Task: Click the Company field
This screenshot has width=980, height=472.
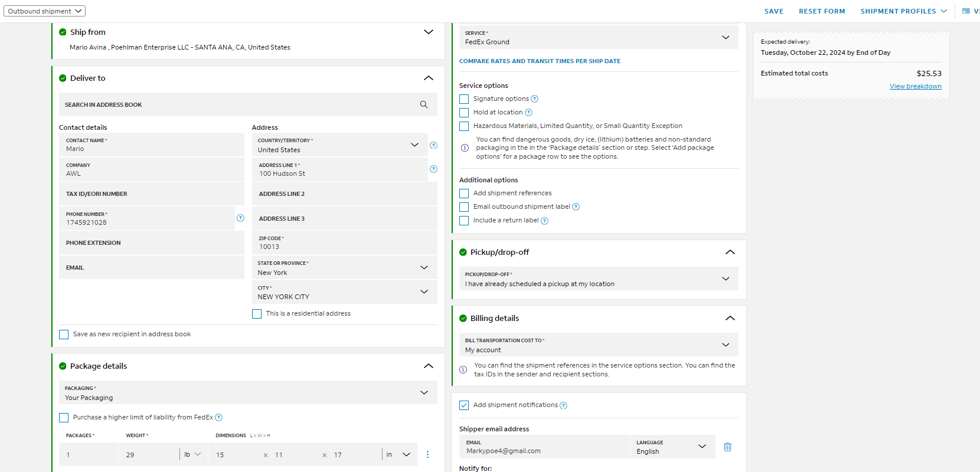Action: (152, 169)
